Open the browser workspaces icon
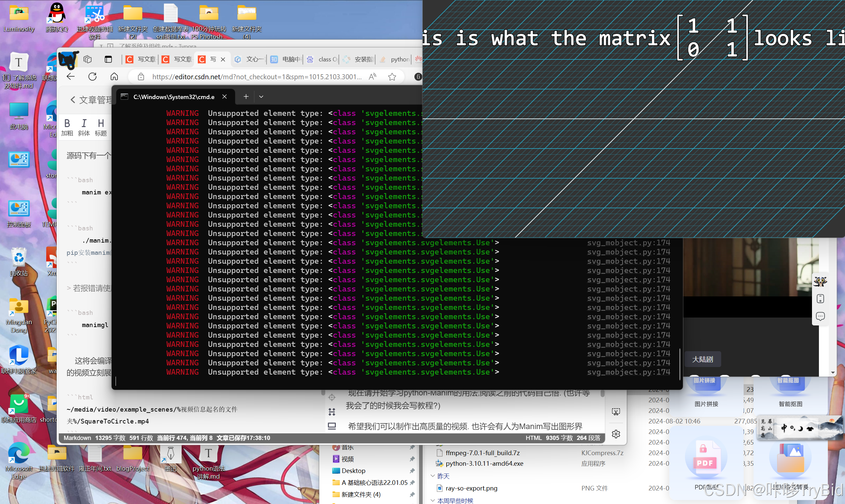The width and height of the screenshot is (845, 504). coord(88,59)
